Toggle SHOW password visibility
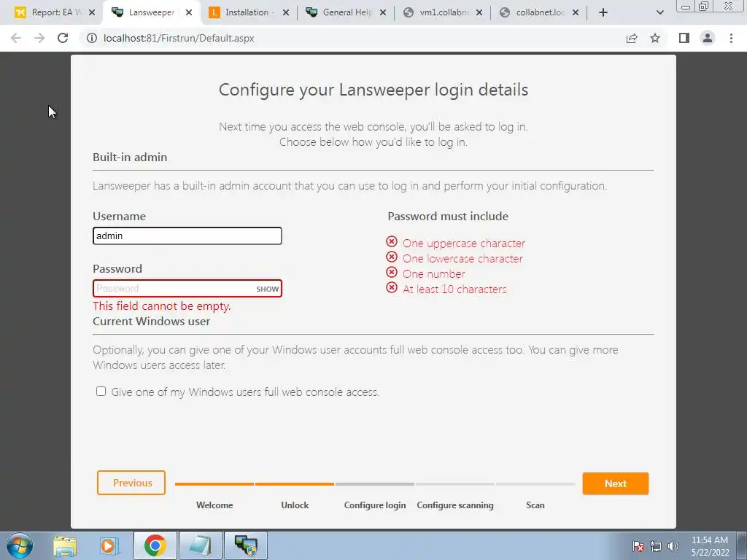Image resolution: width=747 pixels, height=560 pixels. click(267, 289)
